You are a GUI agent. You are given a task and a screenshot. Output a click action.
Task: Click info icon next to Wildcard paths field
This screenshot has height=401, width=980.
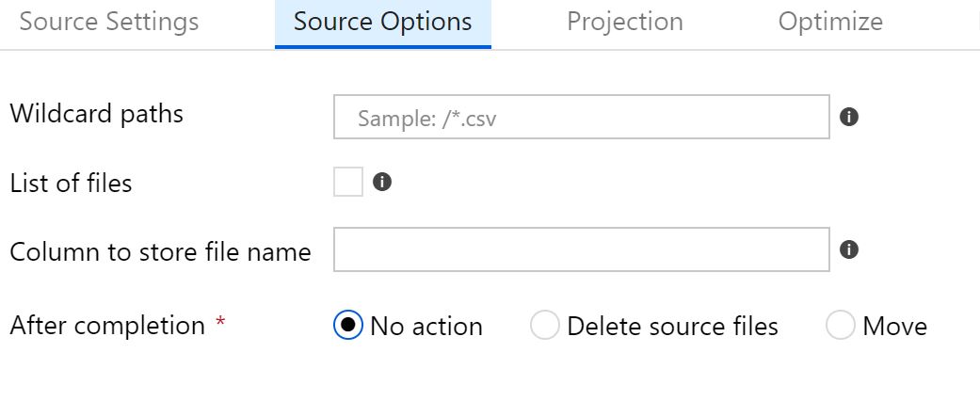coord(848,118)
